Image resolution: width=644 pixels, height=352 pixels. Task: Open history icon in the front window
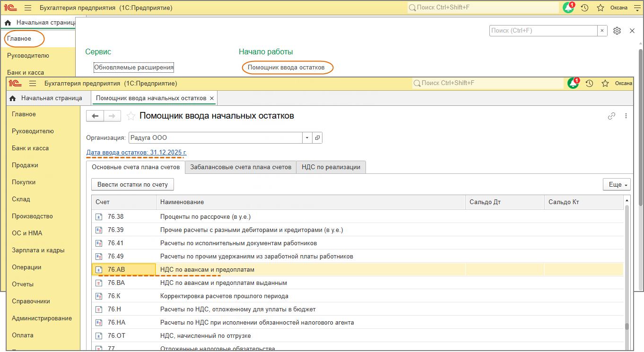click(x=589, y=84)
